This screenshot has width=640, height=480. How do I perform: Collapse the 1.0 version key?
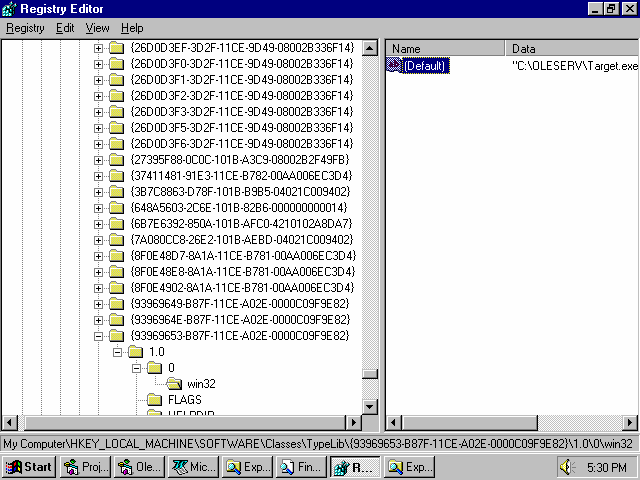[x=117, y=351]
